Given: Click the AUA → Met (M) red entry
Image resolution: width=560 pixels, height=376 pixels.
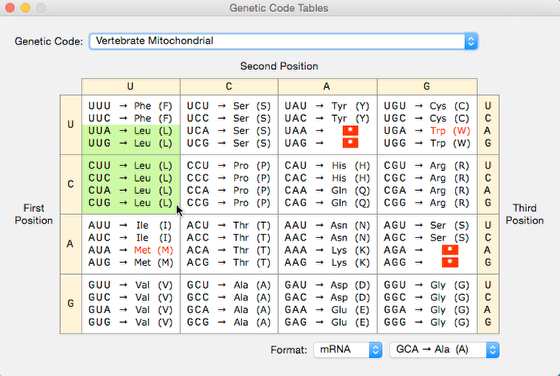Looking at the screenshot, I should (131, 250).
